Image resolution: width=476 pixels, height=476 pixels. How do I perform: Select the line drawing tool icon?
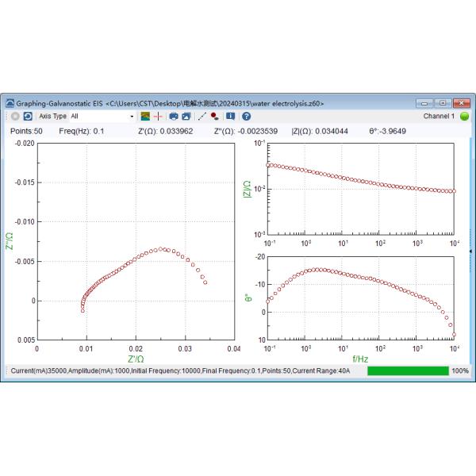pyautogui.click(x=202, y=117)
